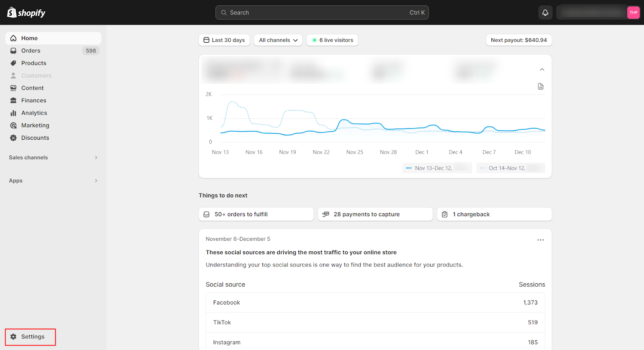Expand the Apps section chevron
Viewport: 644px width, 350px height.
coord(96,181)
